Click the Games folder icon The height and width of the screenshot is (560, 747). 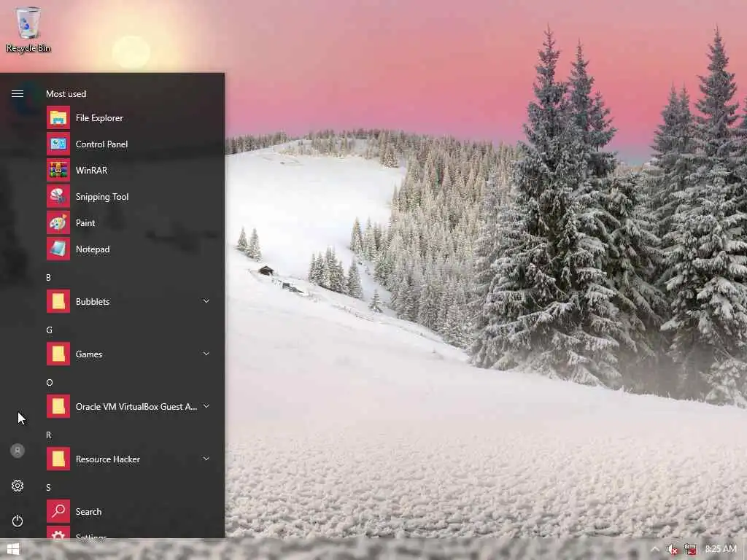pyautogui.click(x=58, y=354)
